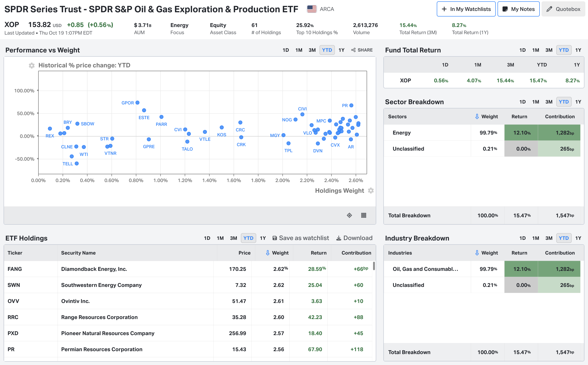This screenshot has height=365, width=588.
Task: Set Sector Breakdown period to 1Y
Action: (578, 102)
